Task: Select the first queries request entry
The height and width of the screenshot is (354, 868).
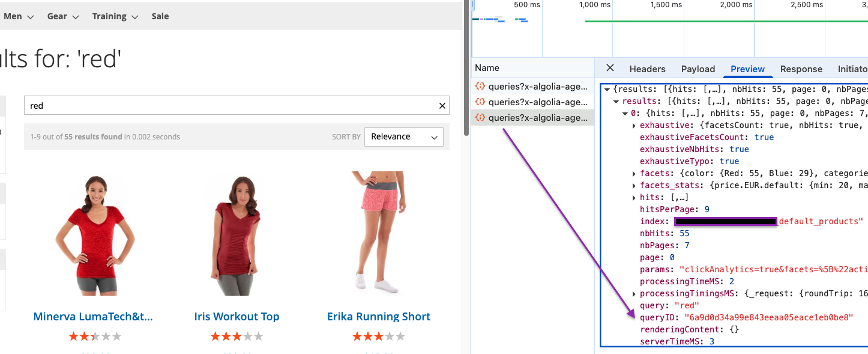Action: point(532,87)
